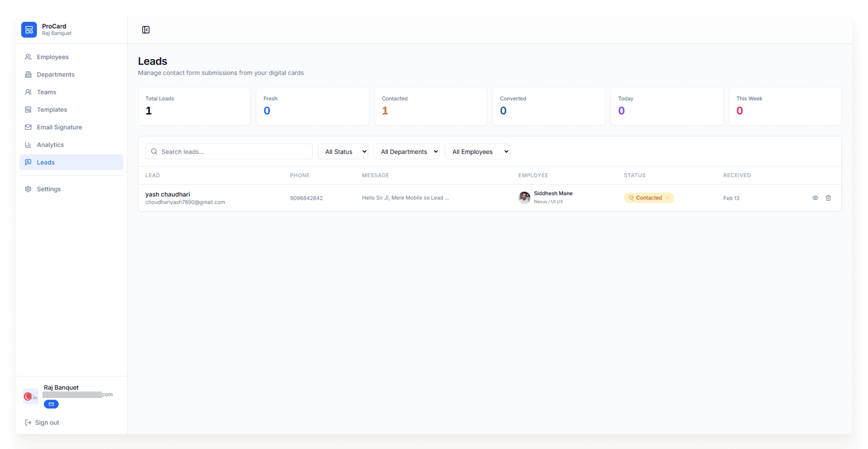
Task: Click the Raj Banquet profile avatar
Action: pos(31,396)
